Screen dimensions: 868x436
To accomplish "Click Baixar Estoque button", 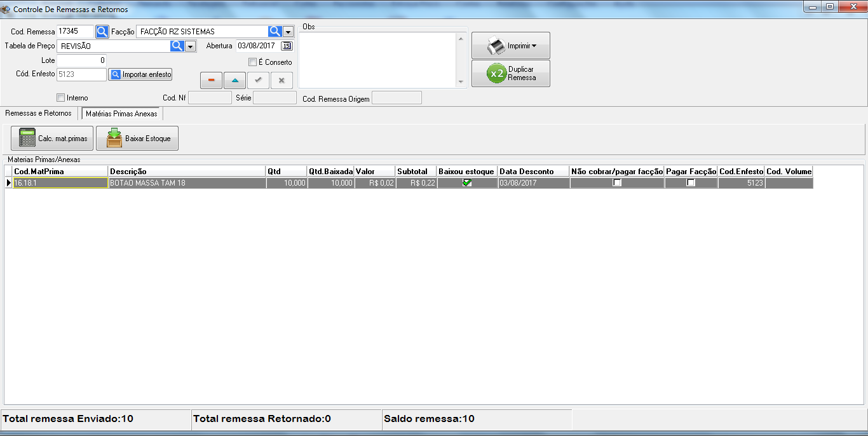I will [137, 138].
